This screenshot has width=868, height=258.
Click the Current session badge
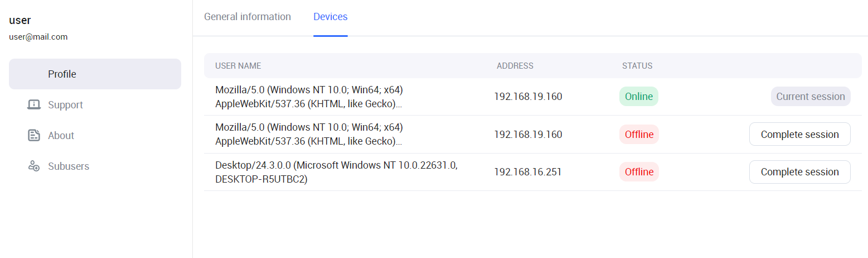[x=810, y=97]
